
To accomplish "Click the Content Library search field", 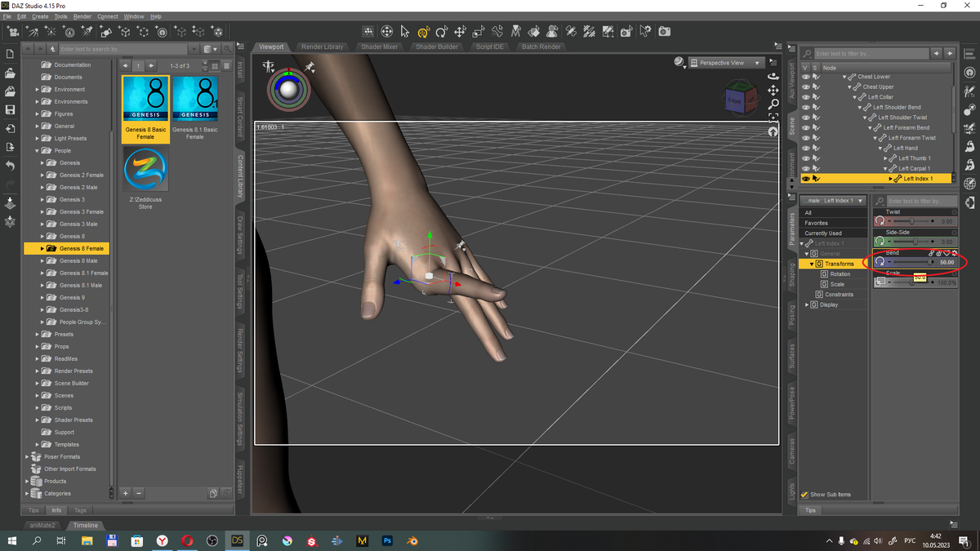I will 122,50.
